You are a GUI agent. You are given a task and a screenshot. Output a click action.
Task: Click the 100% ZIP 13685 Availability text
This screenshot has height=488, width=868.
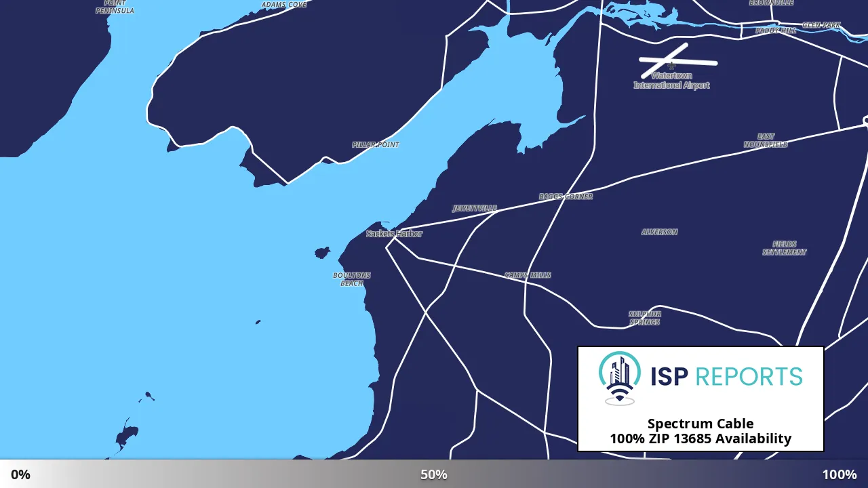(x=701, y=439)
